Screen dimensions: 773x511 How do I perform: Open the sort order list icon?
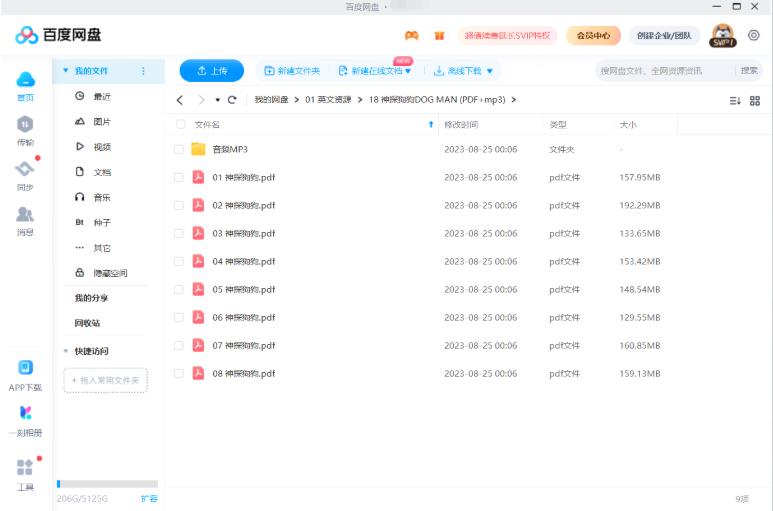coord(735,101)
